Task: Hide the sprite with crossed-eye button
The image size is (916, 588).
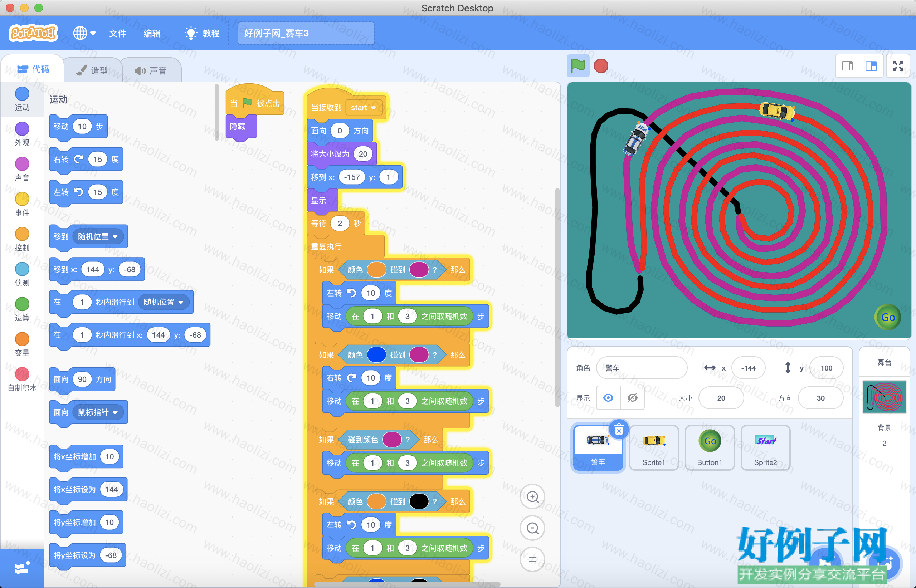Action: coord(633,398)
